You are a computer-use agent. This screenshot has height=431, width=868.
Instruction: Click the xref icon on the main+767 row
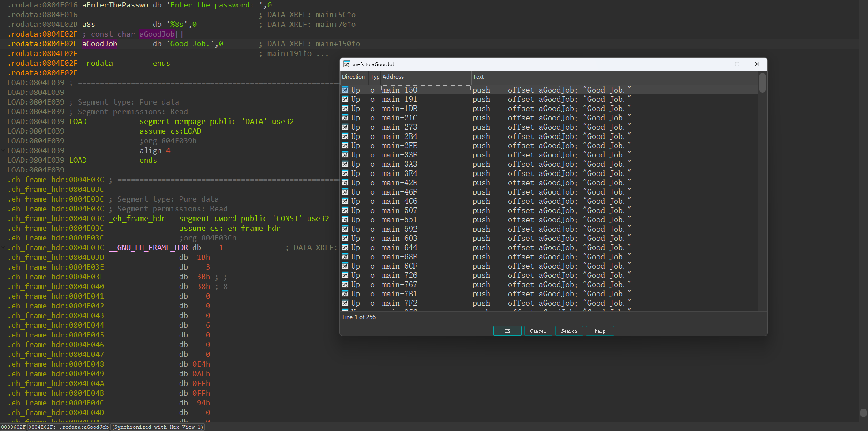345,285
